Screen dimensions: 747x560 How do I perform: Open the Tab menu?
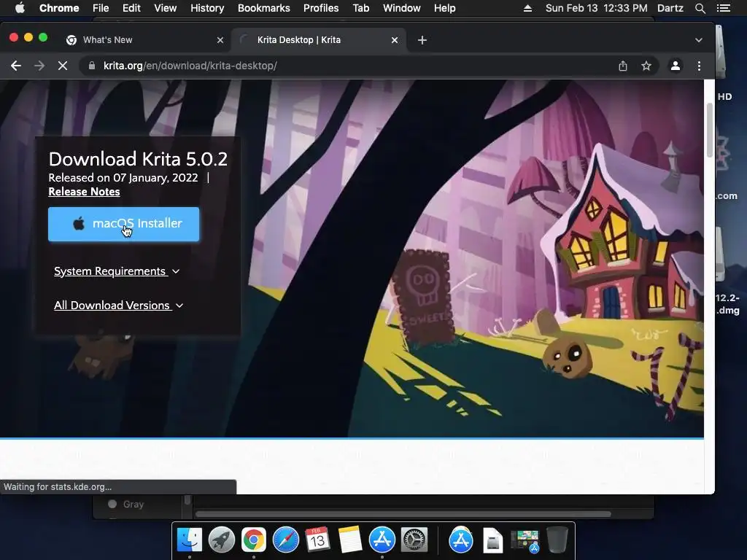pyautogui.click(x=361, y=8)
